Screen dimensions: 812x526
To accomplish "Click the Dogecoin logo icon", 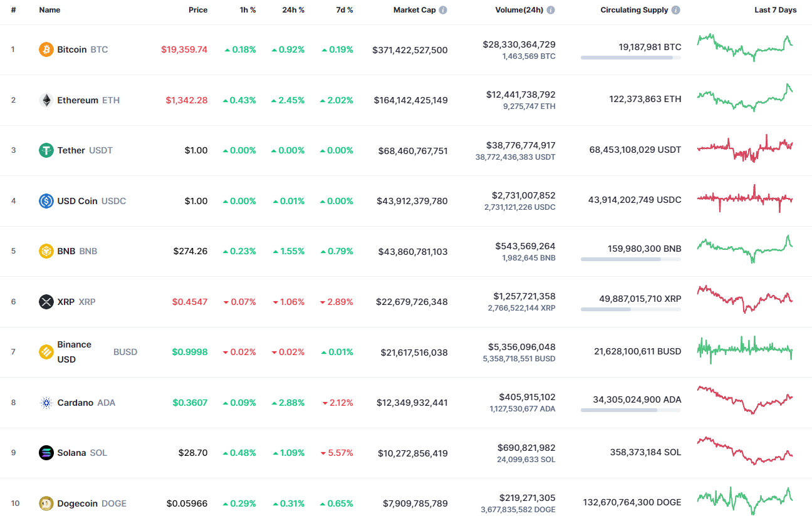I will pos(46,503).
